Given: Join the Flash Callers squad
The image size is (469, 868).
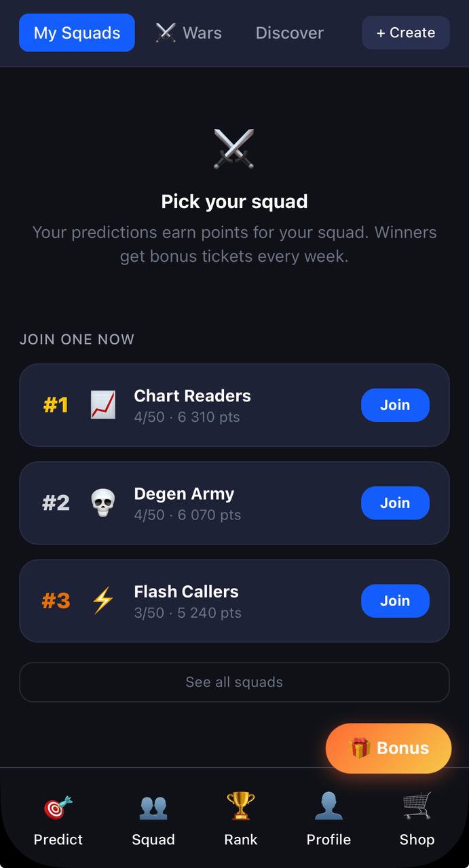Looking at the screenshot, I should (395, 601).
